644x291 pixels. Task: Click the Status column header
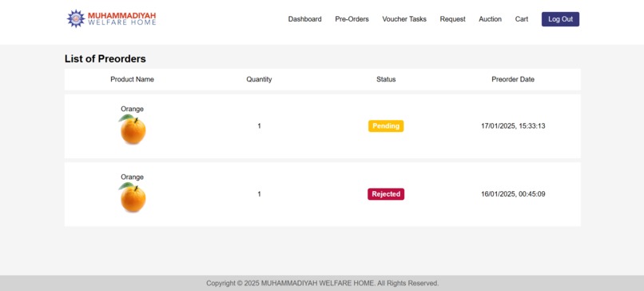[386, 79]
